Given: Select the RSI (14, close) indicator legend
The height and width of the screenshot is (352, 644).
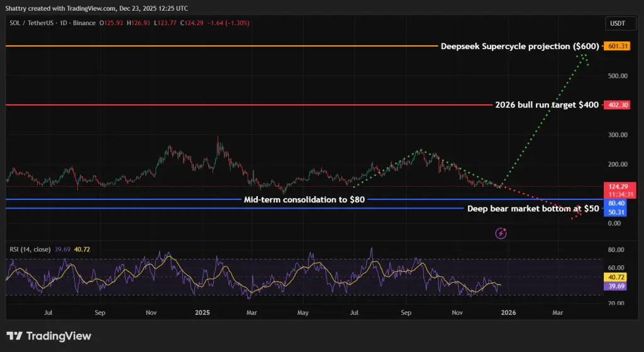Looking at the screenshot, I should tap(30, 250).
